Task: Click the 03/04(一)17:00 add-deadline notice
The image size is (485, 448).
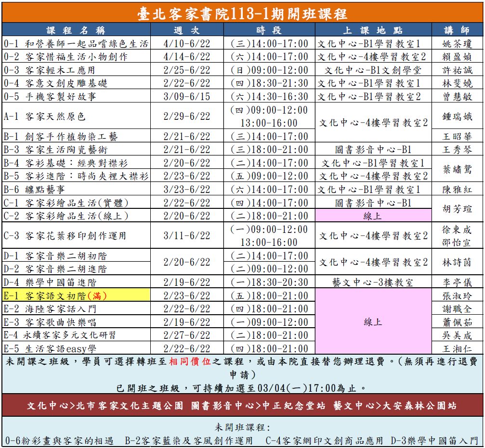Action: tap(241, 388)
